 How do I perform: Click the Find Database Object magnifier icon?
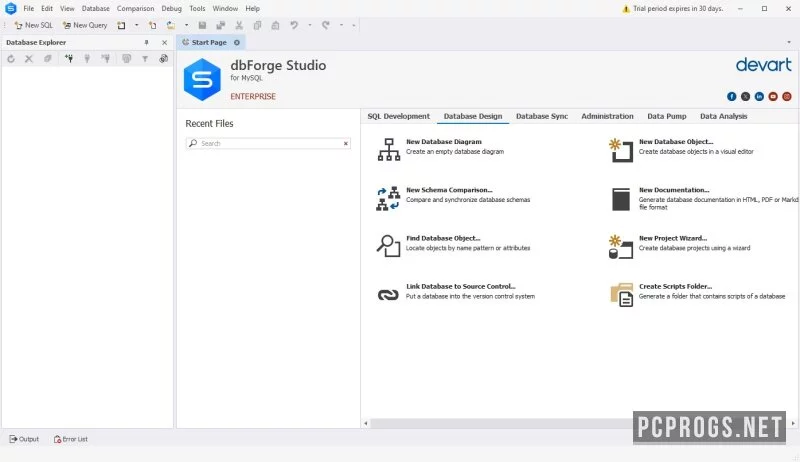(388, 246)
